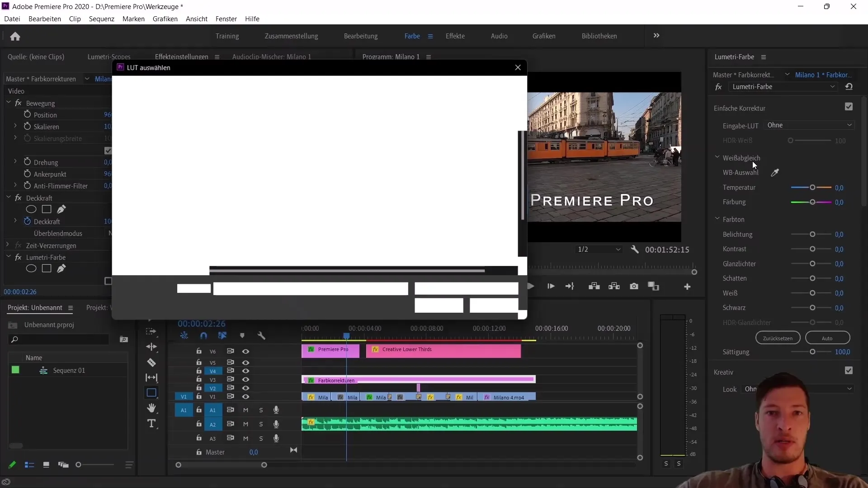868x488 pixels.
Task: Click the Lumetri-Farbe panel menu icon
Action: coord(763,56)
